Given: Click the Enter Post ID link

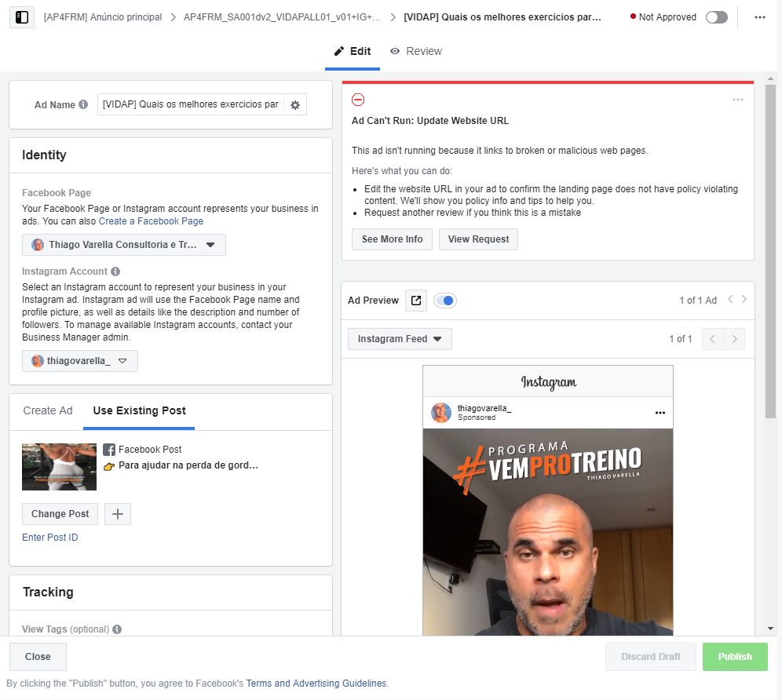Looking at the screenshot, I should [50, 538].
